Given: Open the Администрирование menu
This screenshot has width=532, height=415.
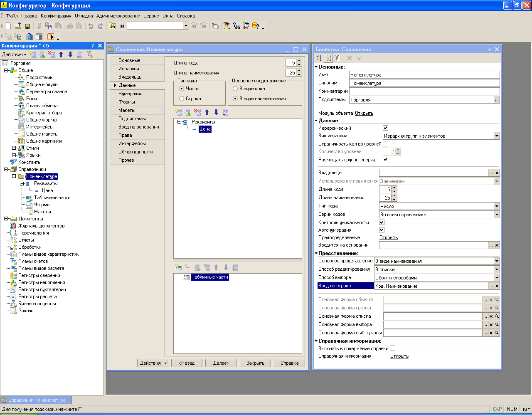Looking at the screenshot, I should click(118, 16).
